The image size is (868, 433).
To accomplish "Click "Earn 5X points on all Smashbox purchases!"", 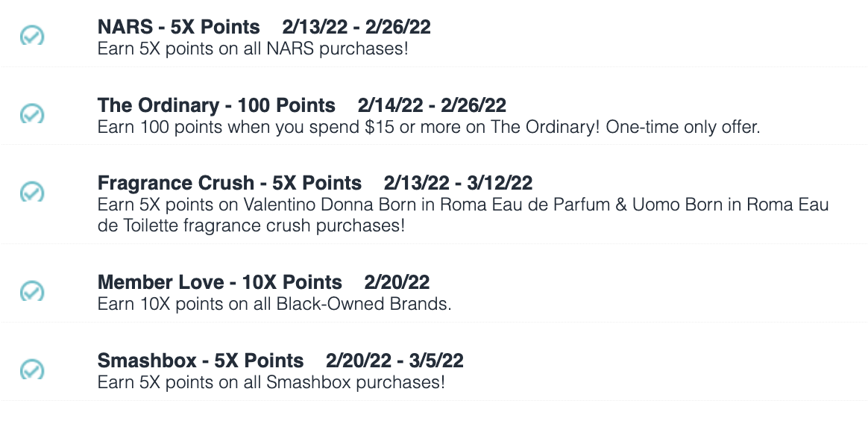I will [x=271, y=382].
